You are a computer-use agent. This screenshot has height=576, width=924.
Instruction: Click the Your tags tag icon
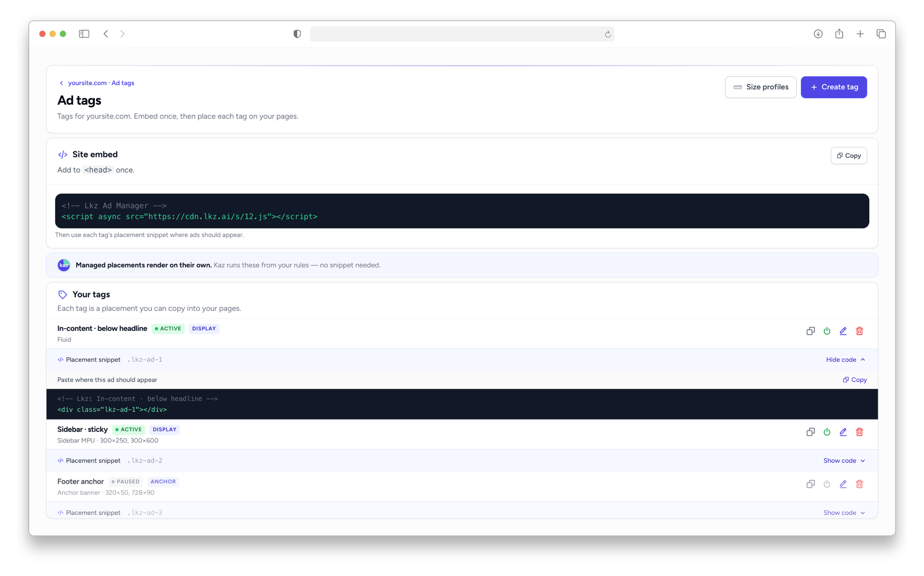coord(63,295)
